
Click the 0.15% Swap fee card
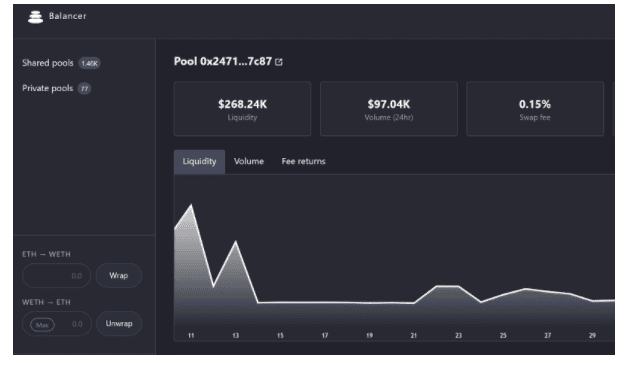click(535, 109)
